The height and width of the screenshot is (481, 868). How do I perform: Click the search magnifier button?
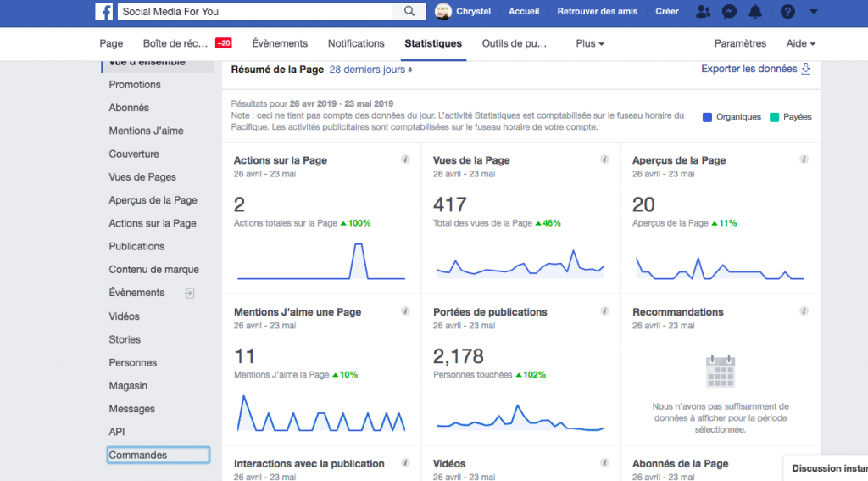point(409,11)
